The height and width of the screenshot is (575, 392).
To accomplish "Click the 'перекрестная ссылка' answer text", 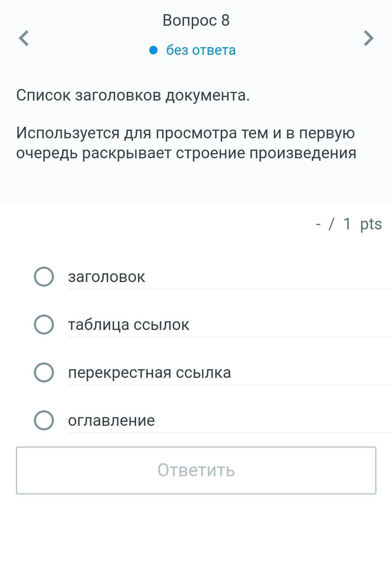I will 150,372.
